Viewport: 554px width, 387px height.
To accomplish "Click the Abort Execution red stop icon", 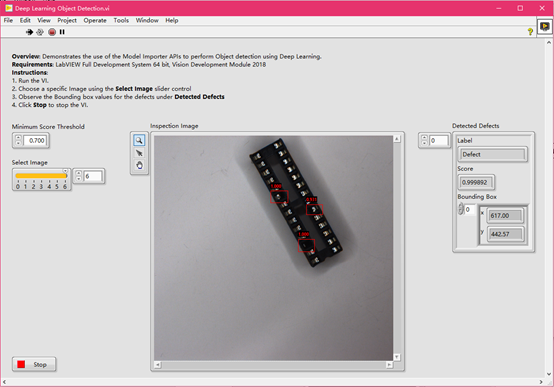I will pos(52,32).
